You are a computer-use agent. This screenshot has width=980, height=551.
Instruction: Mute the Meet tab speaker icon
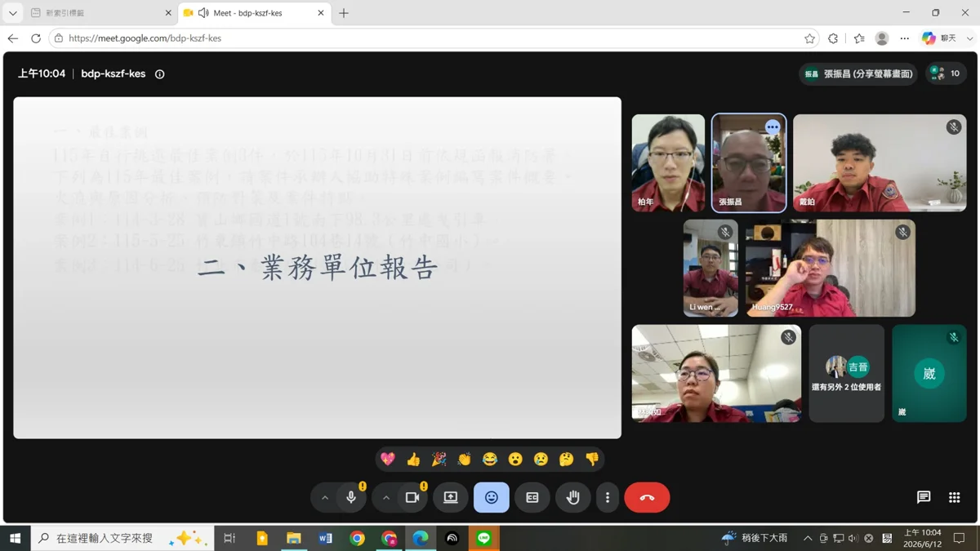[x=203, y=13]
